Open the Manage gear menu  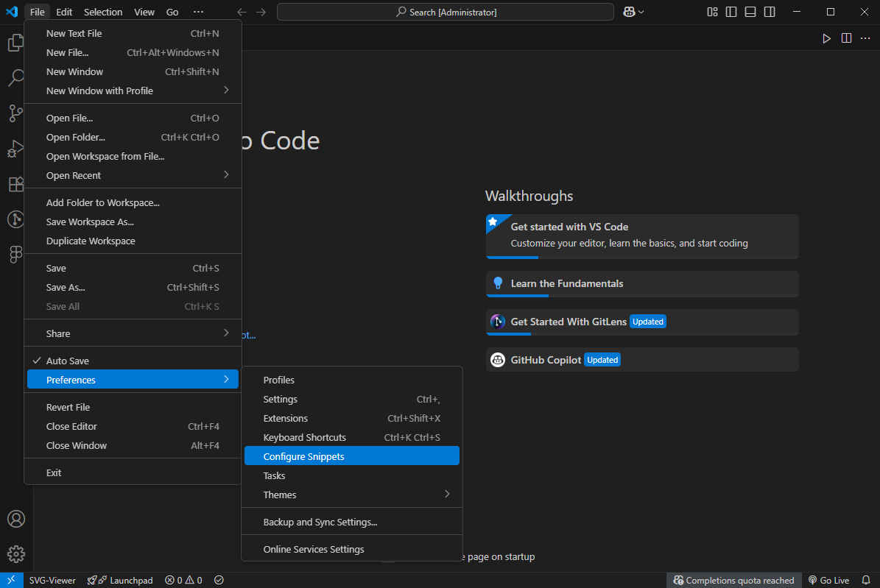(x=16, y=554)
